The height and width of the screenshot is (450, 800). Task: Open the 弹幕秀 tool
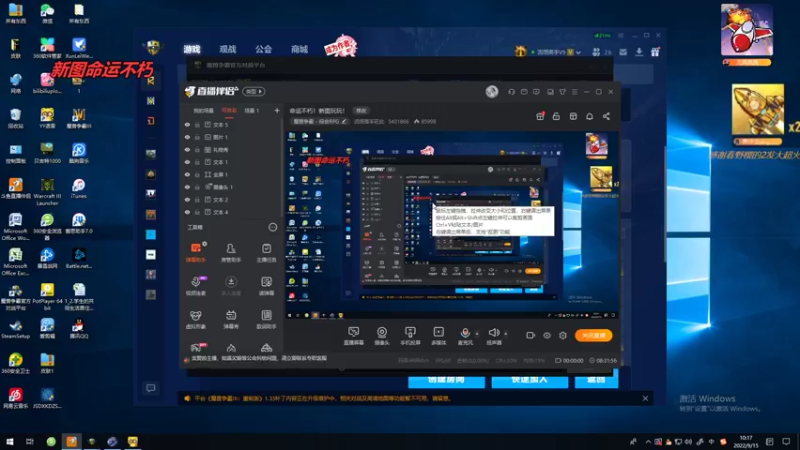click(x=231, y=319)
